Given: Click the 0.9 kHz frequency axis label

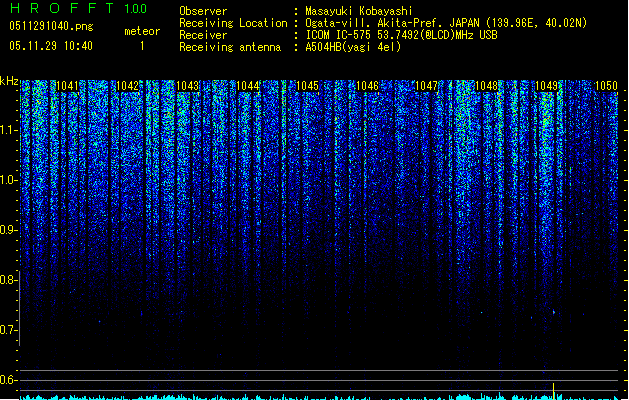Looking at the screenshot, I should (x=9, y=230).
